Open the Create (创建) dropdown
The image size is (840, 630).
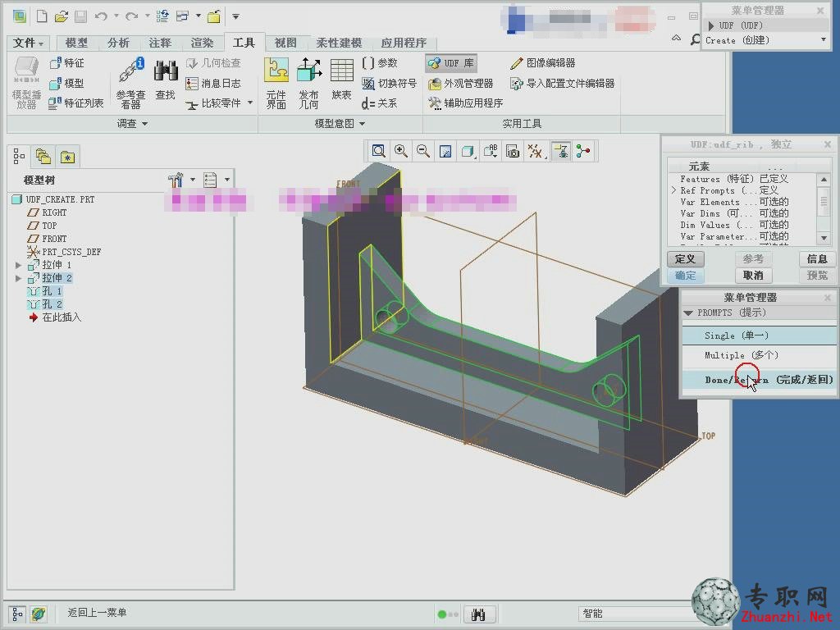pyautogui.click(x=824, y=40)
